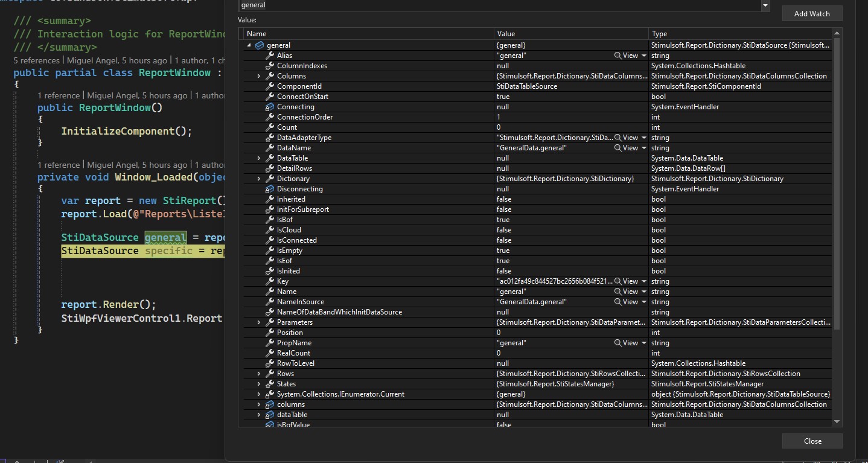Click View magnifier for Alias value
Screen dimensions: 868x463
click(618, 56)
